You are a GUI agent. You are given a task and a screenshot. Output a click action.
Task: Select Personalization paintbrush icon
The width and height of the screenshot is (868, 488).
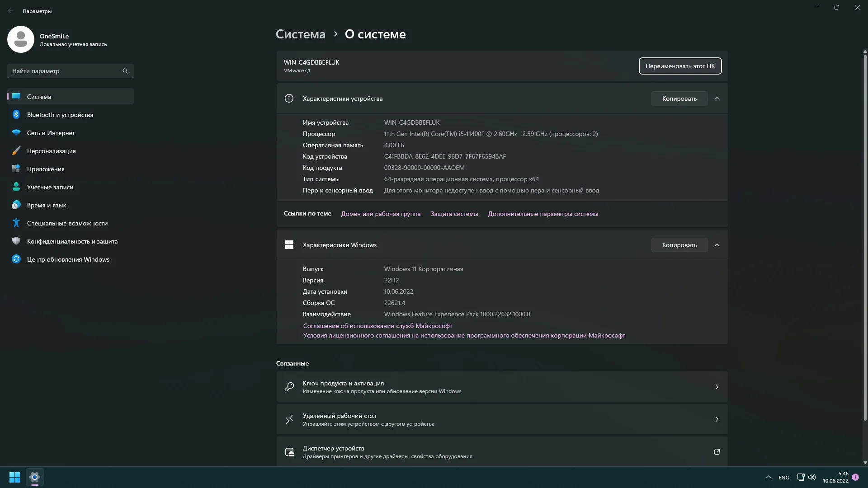tap(16, 151)
